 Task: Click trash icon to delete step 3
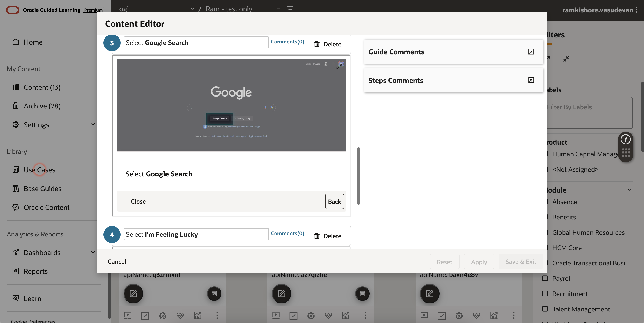pyautogui.click(x=317, y=44)
